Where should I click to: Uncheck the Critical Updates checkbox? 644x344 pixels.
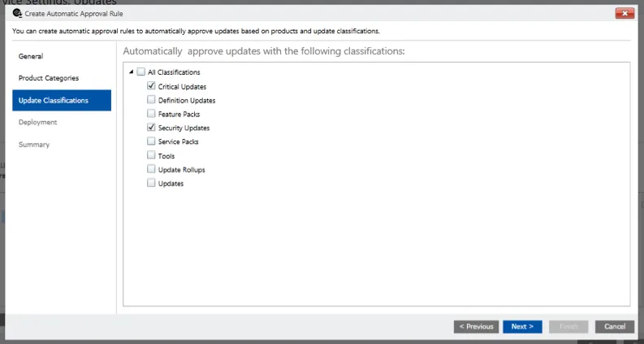point(151,86)
